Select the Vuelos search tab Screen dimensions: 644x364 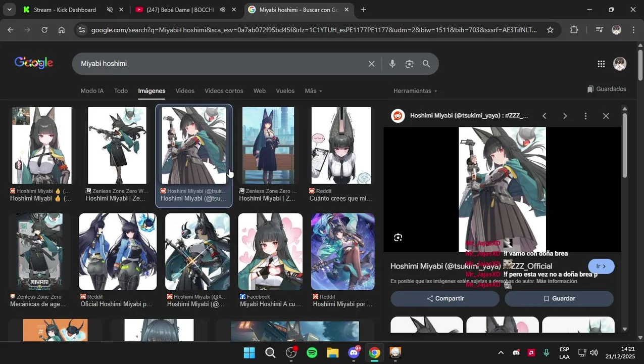[x=285, y=91]
